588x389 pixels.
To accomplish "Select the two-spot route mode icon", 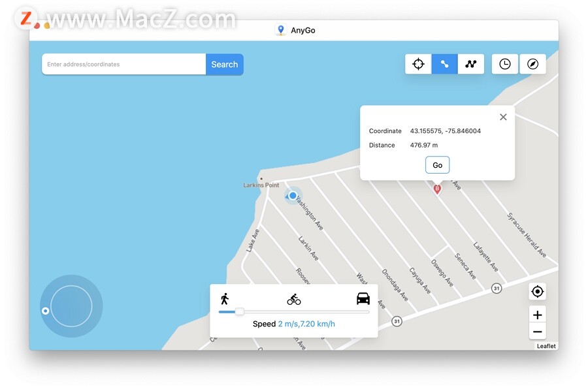I will [x=444, y=64].
